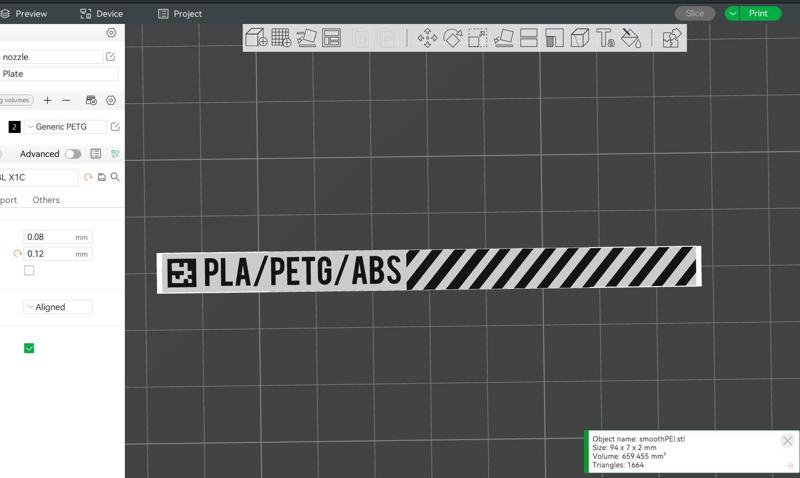The image size is (800, 478).
Task: Click the save preset disk icon
Action: [102, 177]
